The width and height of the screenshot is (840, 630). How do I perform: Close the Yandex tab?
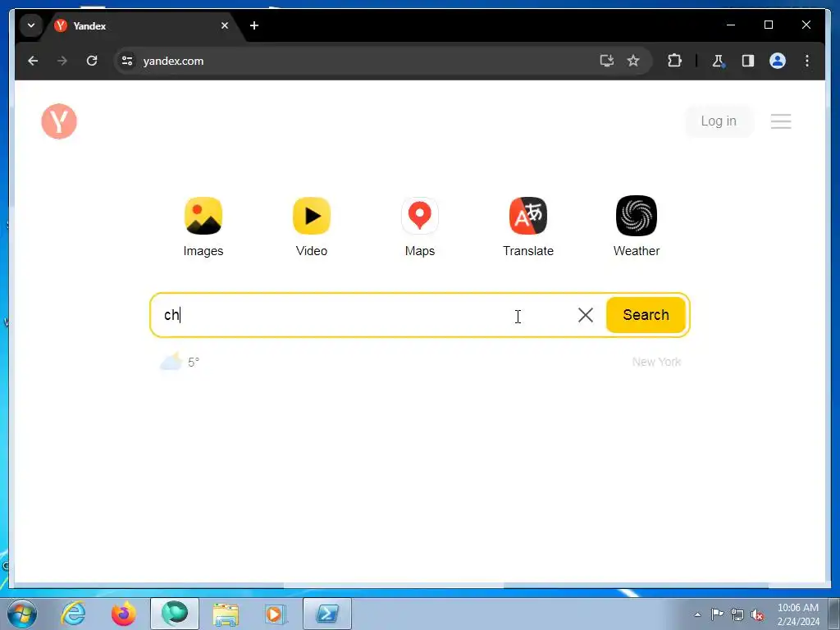[x=225, y=25]
